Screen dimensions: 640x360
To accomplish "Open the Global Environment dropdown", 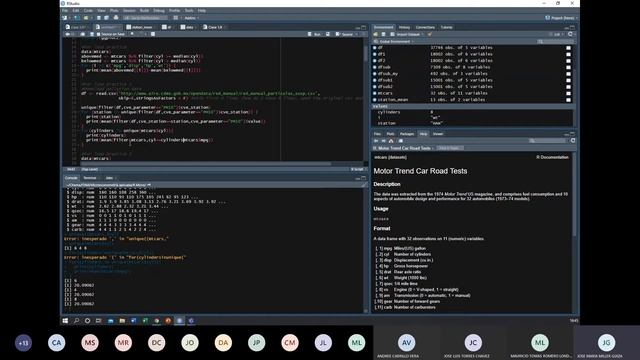I will 394,42.
